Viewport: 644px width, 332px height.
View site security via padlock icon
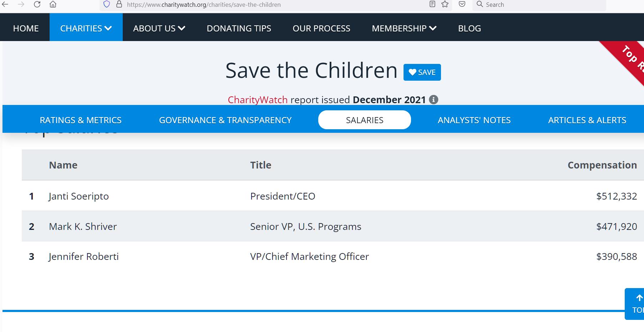[119, 4]
